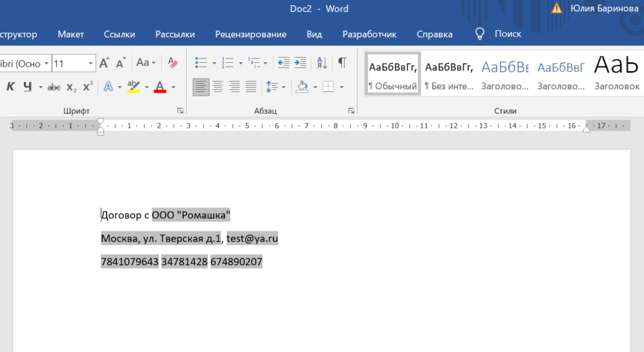Image resolution: width=644 pixels, height=352 pixels.
Task: Toggle subscript formatting
Action: (71, 87)
